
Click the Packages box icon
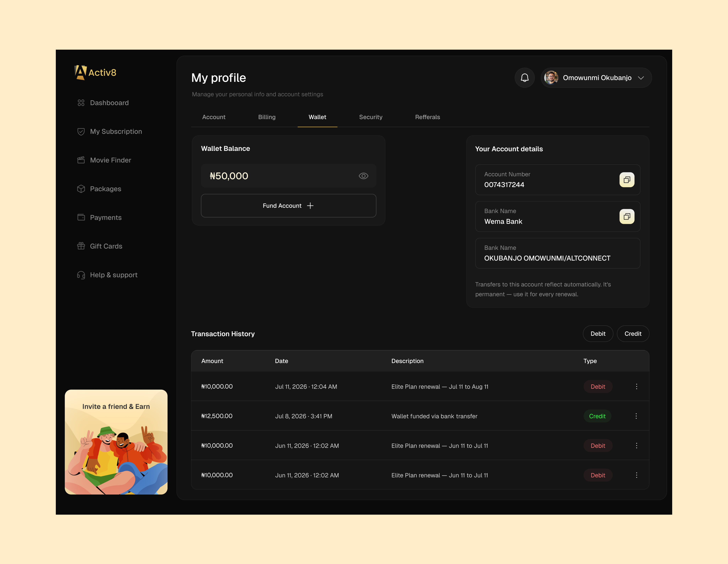(81, 189)
